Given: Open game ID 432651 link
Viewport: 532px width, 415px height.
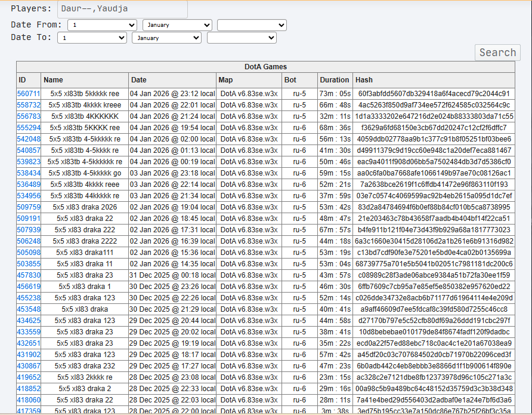Looking at the screenshot, I should (29, 343).
